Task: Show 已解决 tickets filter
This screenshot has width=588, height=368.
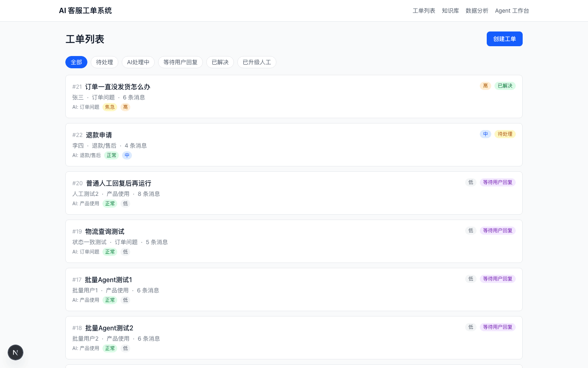Action: click(x=220, y=62)
